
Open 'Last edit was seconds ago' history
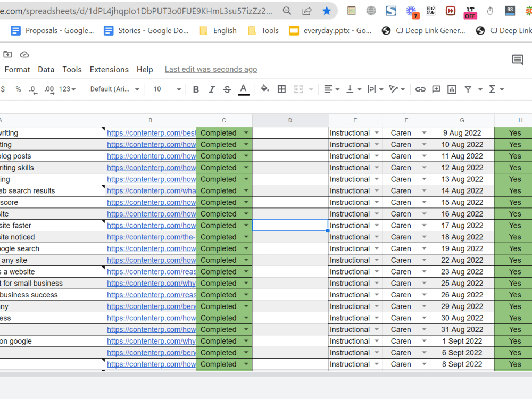(211, 69)
